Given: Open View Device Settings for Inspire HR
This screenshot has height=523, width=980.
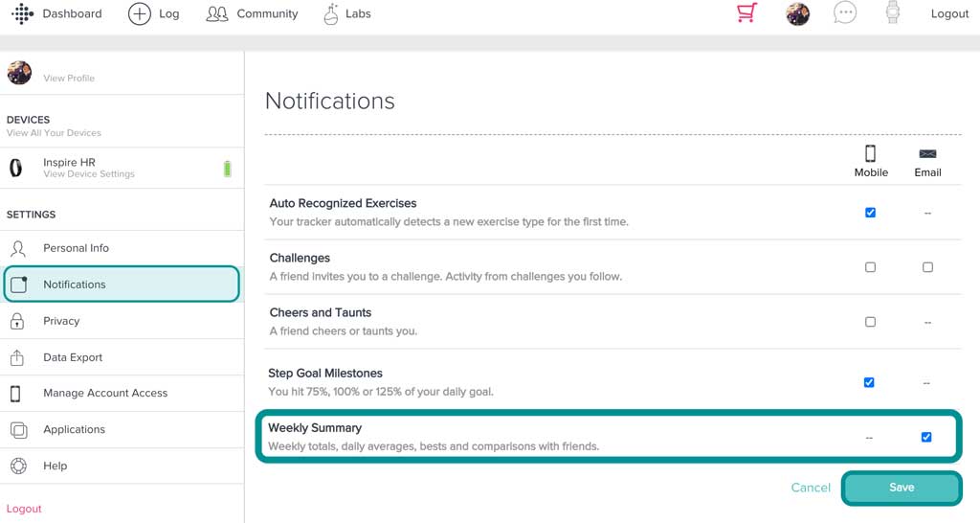Looking at the screenshot, I should coord(89,174).
